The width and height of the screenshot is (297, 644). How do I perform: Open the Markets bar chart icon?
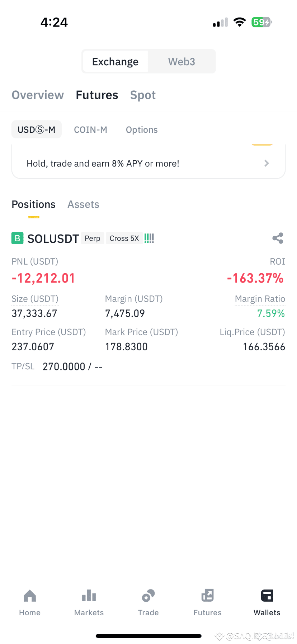click(89, 596)
